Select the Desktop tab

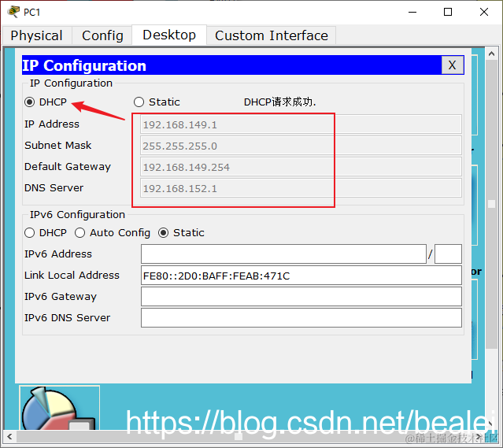pos(169,35)
